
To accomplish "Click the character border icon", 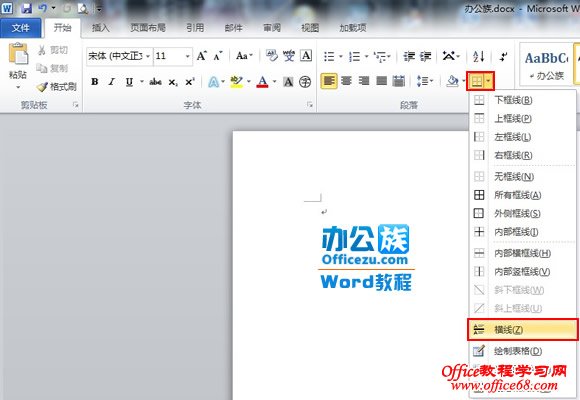I will pos(306,56).
